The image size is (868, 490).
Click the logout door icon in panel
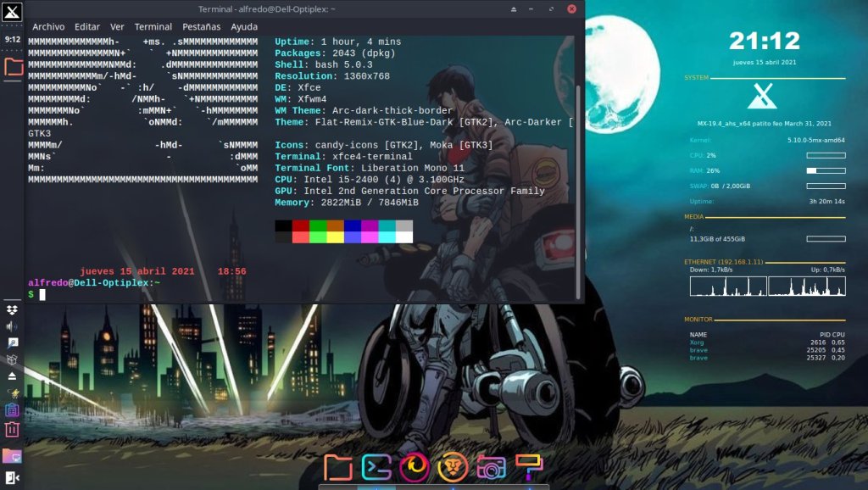coord(13,478)
